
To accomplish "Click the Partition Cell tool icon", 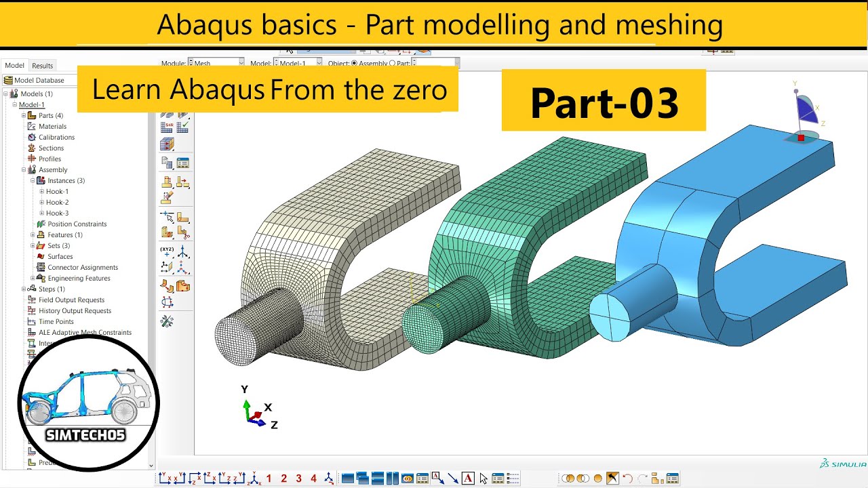I will click(x=166, y=232).
